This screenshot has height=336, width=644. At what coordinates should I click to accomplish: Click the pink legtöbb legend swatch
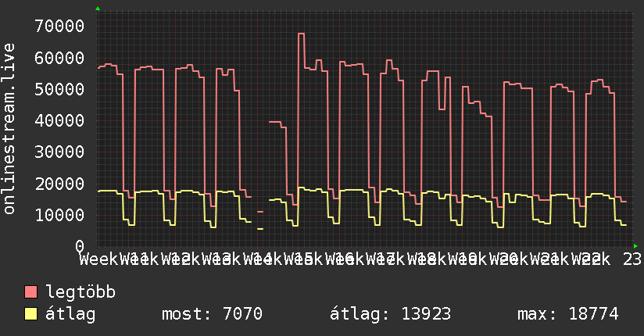pos(30,292)
